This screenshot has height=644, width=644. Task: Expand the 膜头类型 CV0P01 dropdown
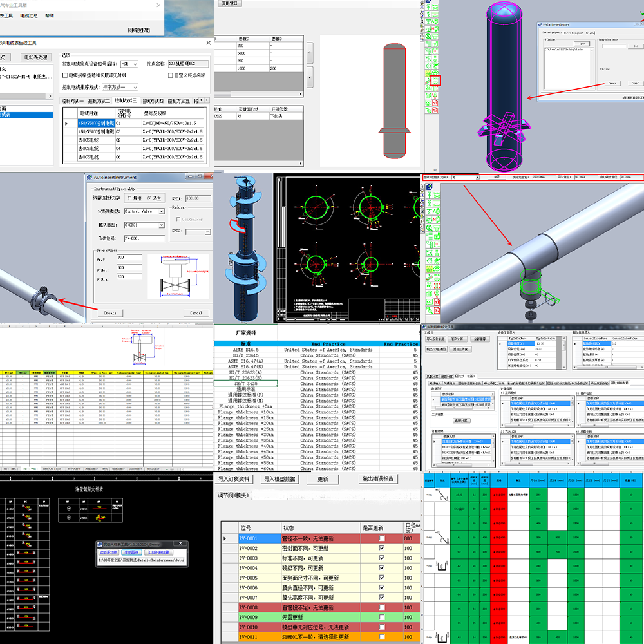coord(162,225)
